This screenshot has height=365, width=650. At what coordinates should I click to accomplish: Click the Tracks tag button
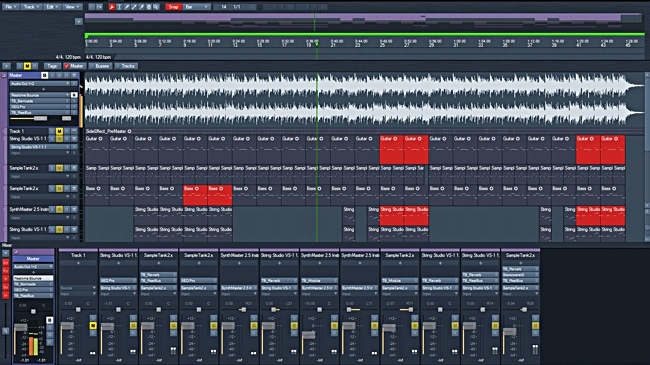(126, 66)
